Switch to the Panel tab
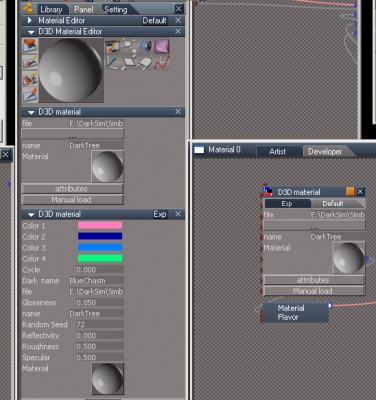This screenshot has height=400, width=376. click(x=83, y=9)
